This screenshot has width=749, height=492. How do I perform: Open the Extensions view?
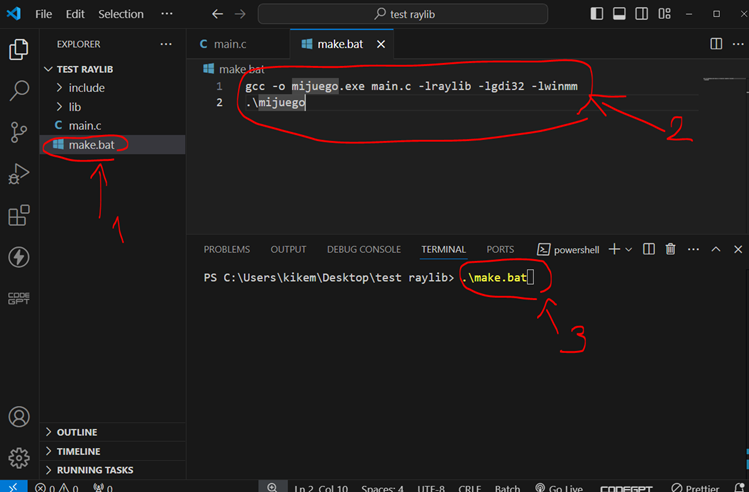pyautogui.click(x=19, y=215)
